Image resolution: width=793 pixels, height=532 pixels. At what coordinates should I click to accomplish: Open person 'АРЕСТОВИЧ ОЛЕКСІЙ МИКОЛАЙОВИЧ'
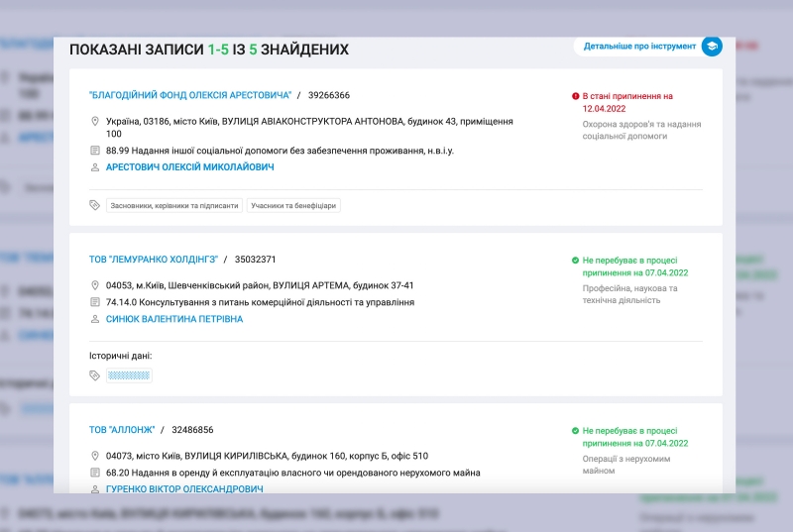pyautogui.click(x=189, y=167)
